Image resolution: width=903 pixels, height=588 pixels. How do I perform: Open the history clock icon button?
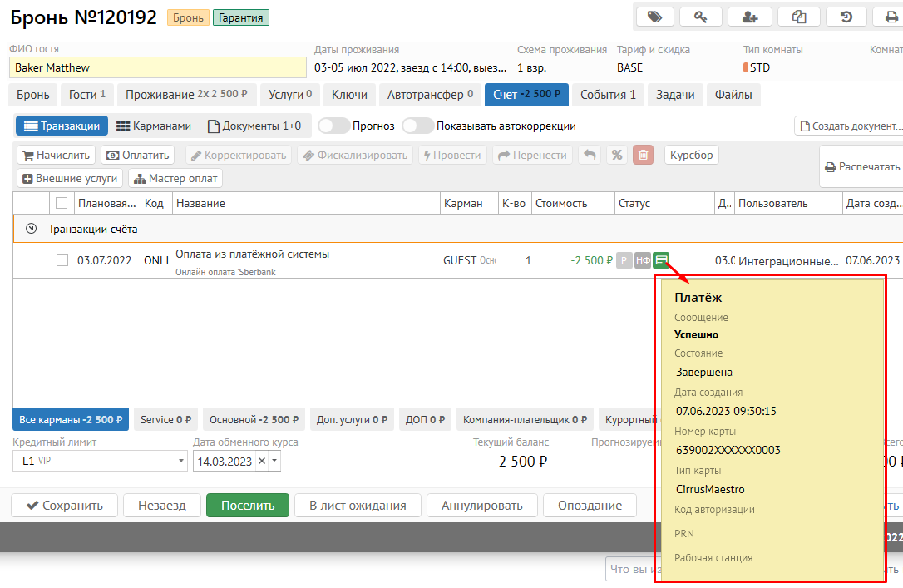click(x=846, y=17)
